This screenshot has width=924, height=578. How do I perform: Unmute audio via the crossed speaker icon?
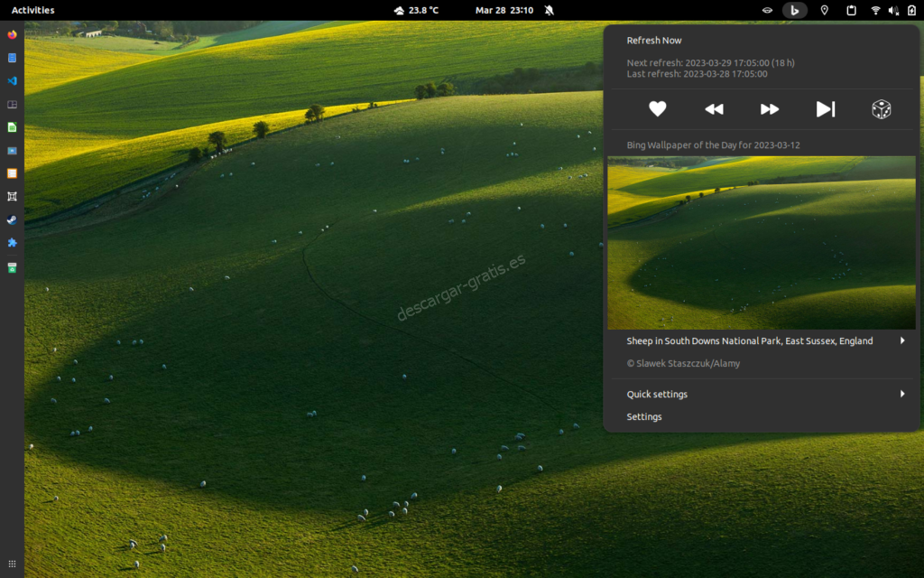coord(894,10)
